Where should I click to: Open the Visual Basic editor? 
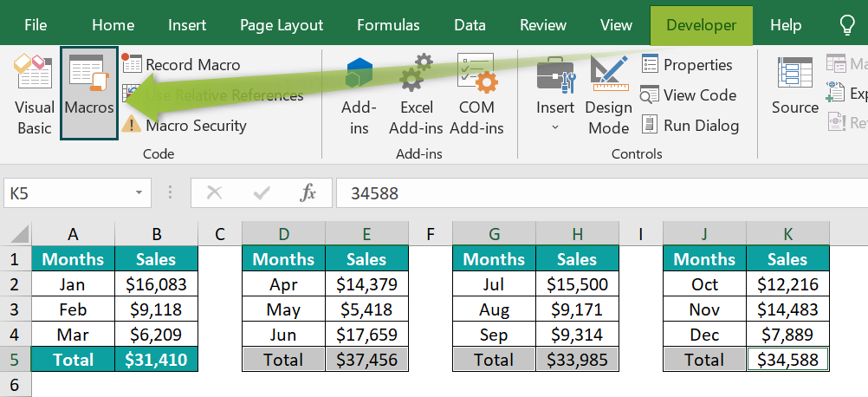click(35, 94)
